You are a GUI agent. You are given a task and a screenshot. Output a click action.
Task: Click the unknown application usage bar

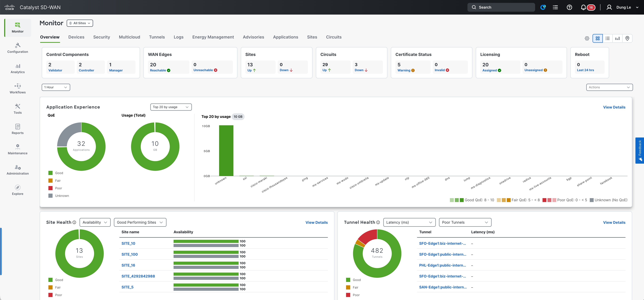point(226,151)
